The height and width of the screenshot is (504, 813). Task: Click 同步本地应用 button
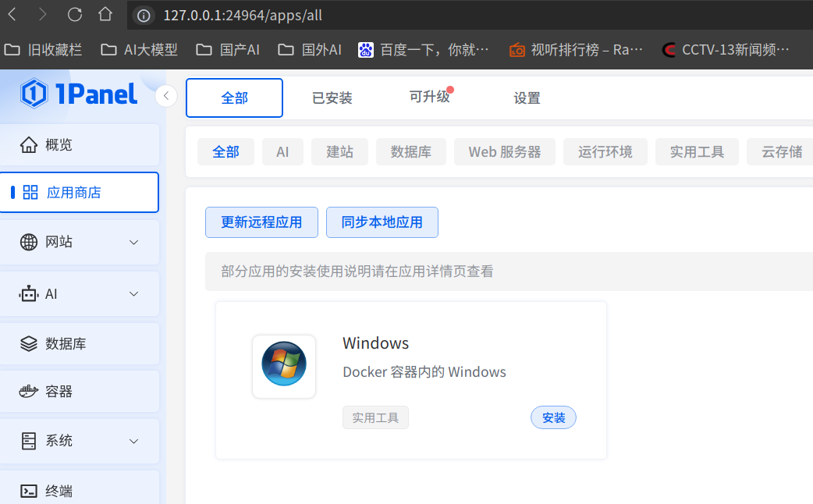tap(382, 222)
